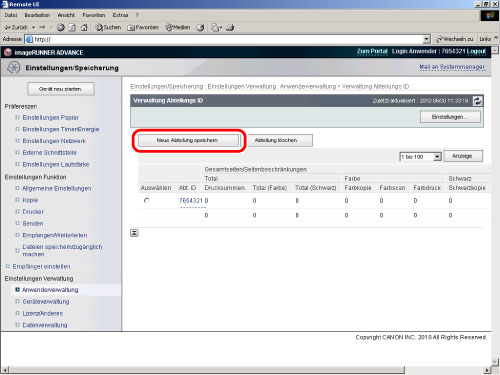Click the Abt. ID 7654321 link
Image resolution: width=500 pixels, height=375 pixels.
(191, 201)
